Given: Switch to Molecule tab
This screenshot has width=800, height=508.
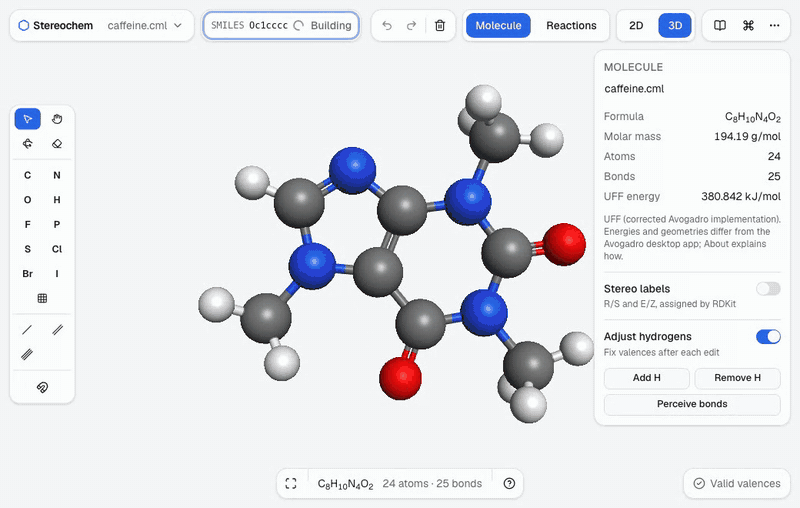Looking at the screenshot, I should pos(498,26).
